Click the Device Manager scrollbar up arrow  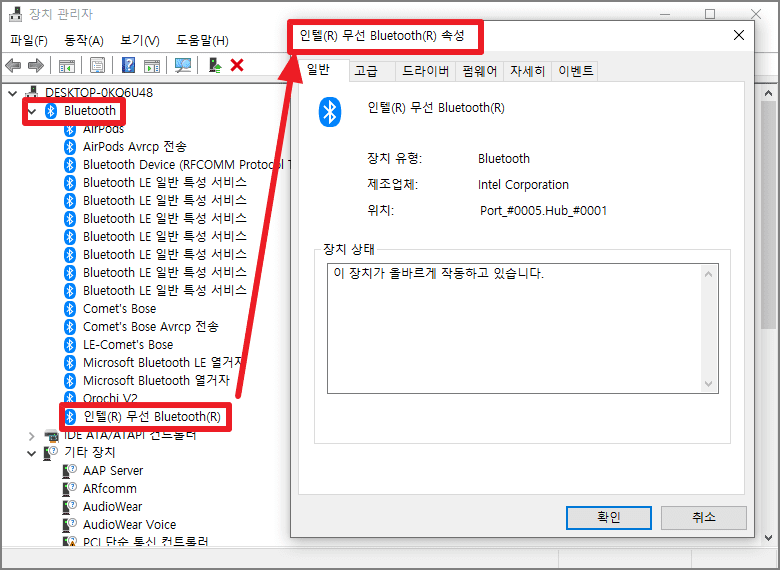pos(769,93)
